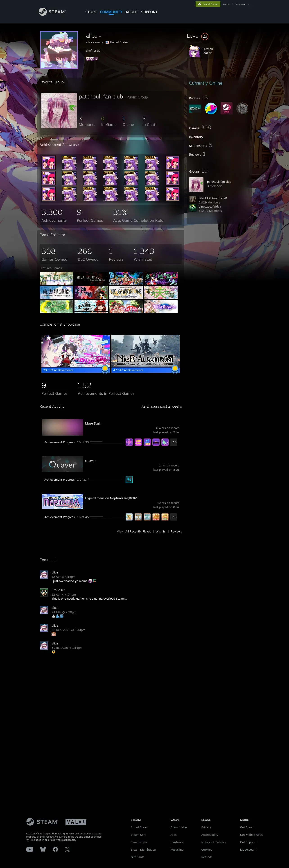This screenshot has height=868, width=289.
Task: Click the patchouli fan club avatar under Groups
Action: [196, 184]
